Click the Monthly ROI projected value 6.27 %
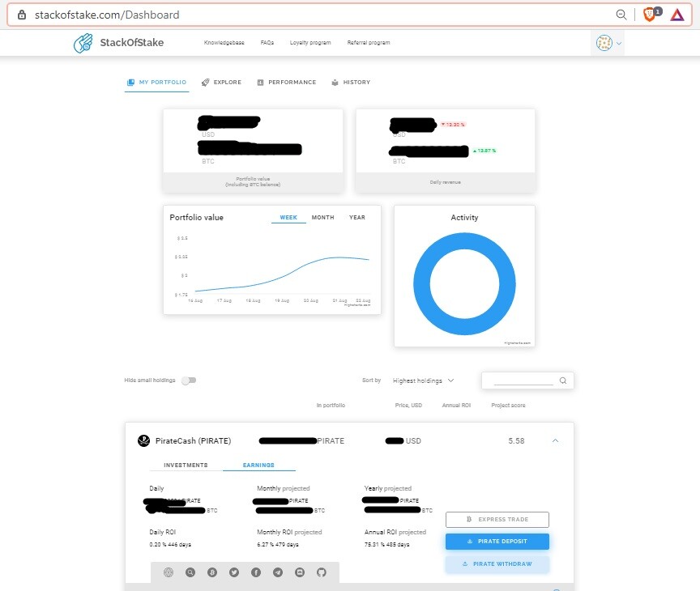 point(265,545)
